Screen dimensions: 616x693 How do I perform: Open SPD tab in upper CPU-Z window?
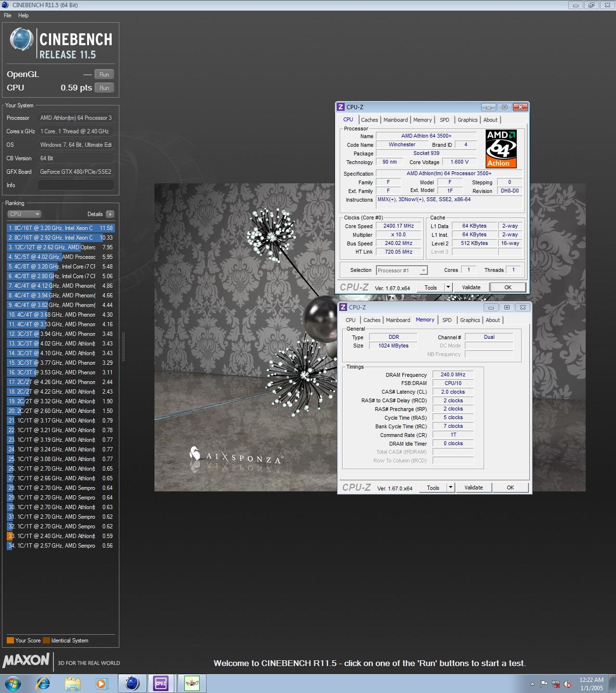coord(445,120)
